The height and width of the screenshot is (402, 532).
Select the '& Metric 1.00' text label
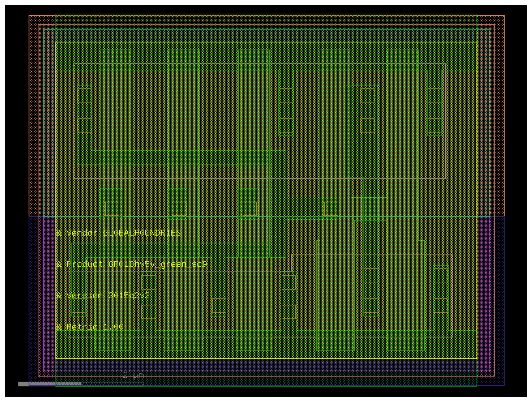coord(90,327)
